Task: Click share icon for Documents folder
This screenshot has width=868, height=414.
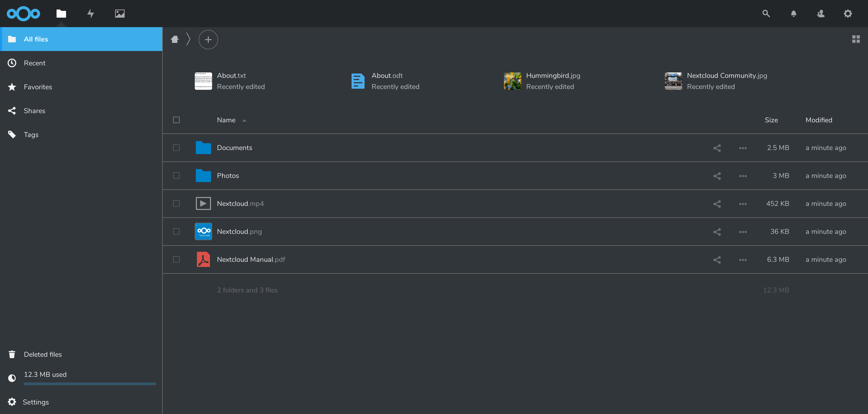Action: point(717,148)
